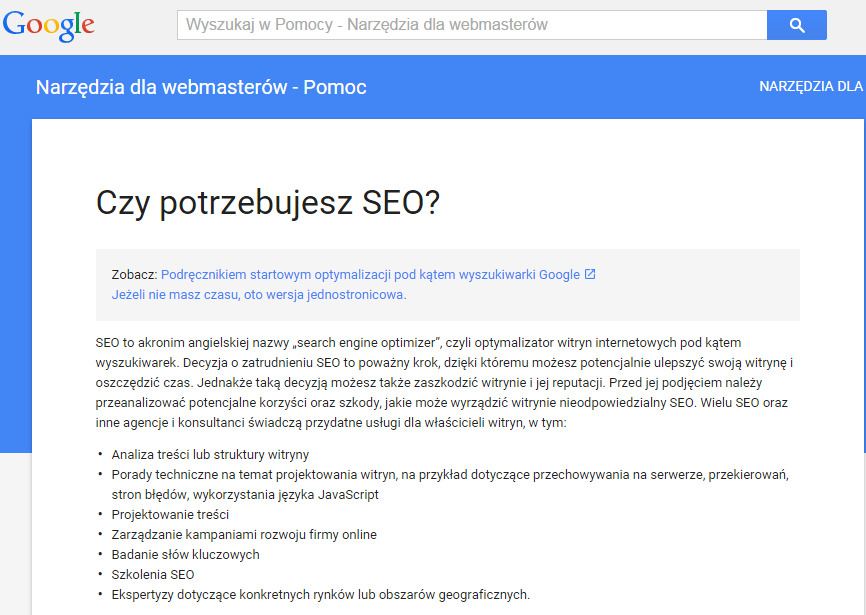Click list item Projektowanie treści
Image resolution: width=866 pixels, height=615 pixels.
[170, 515]
